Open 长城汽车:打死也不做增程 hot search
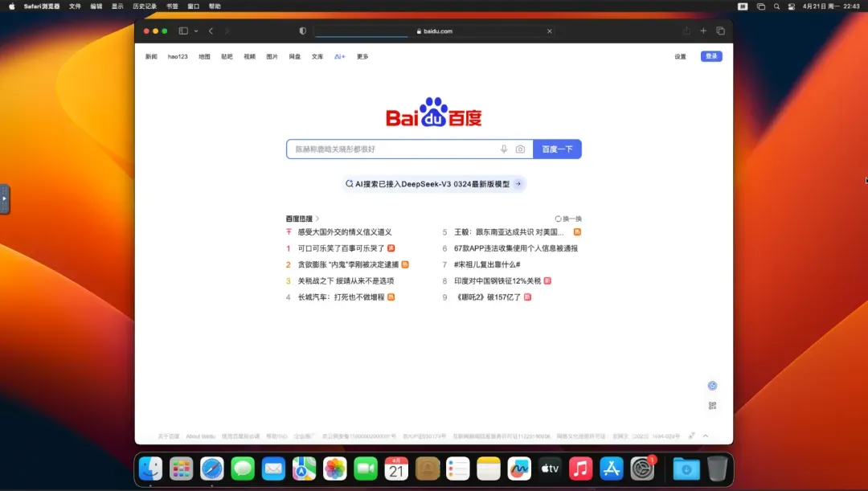The image size is (868, 491). [x=341, y=297]
